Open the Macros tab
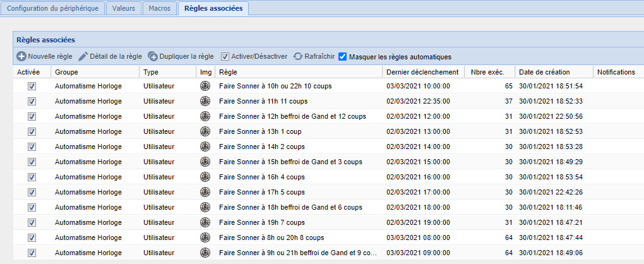The image size is (644, 264). tap(160, 9)
